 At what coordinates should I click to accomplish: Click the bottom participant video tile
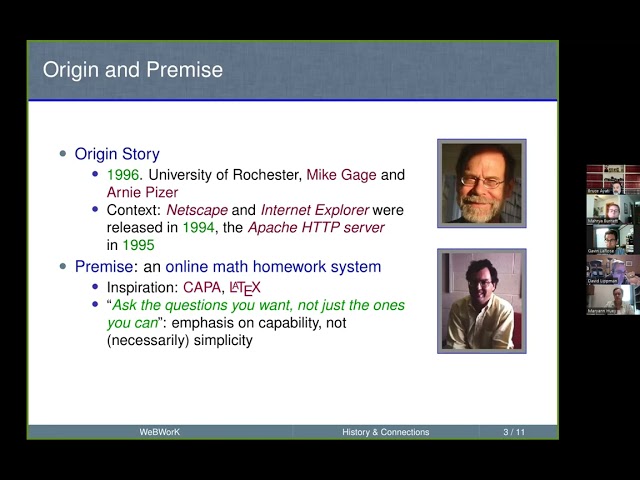point(613,300)
